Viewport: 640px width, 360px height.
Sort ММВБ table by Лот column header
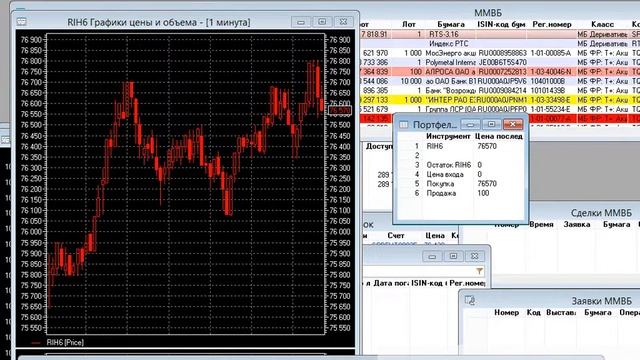(409, 24)
